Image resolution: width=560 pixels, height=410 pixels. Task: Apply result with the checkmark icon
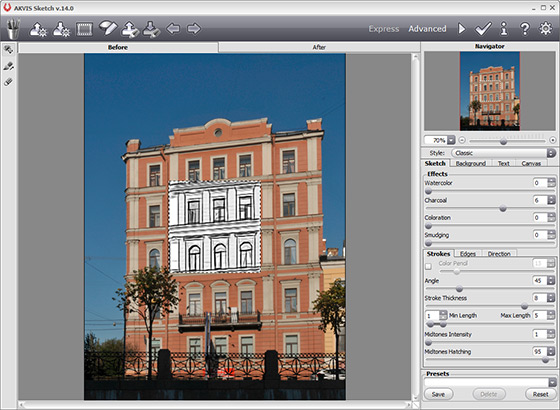pyautogui.click(x=483, y=29)
